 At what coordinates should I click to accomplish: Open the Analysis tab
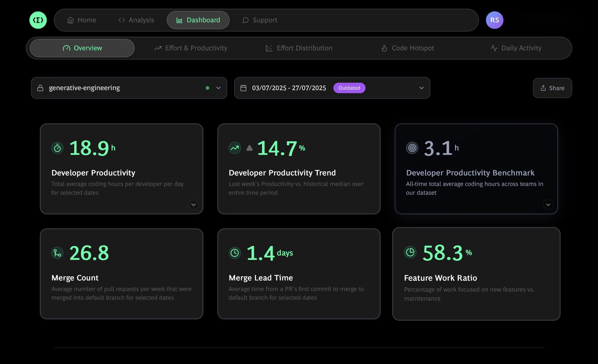tap(136, 20)
